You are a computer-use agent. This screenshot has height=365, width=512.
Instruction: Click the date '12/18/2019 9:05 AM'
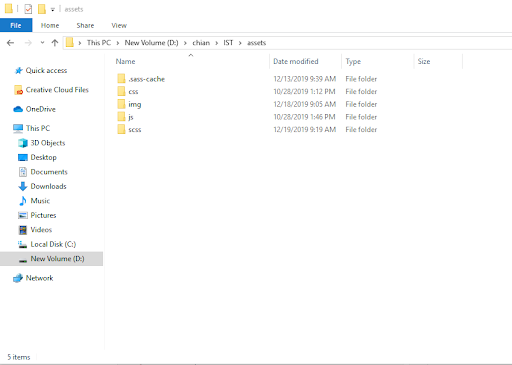305,104
